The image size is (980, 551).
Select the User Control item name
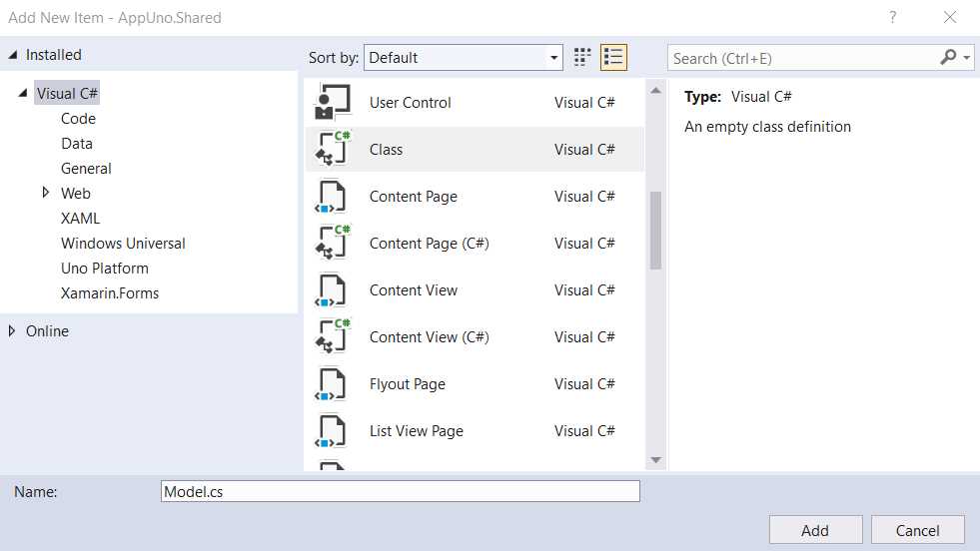click(x=410, y=103)
